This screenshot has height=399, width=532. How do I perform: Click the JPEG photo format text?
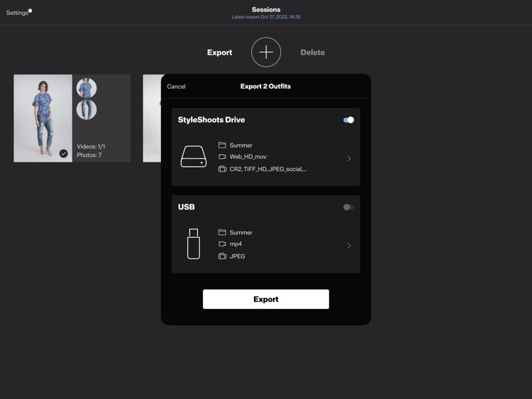click(x=237, y=256)
